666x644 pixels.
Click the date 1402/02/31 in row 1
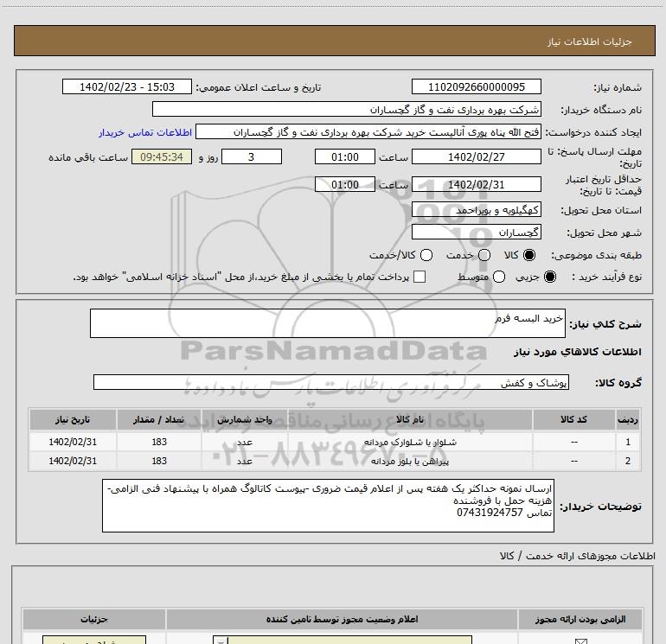(x=73, y=442)
